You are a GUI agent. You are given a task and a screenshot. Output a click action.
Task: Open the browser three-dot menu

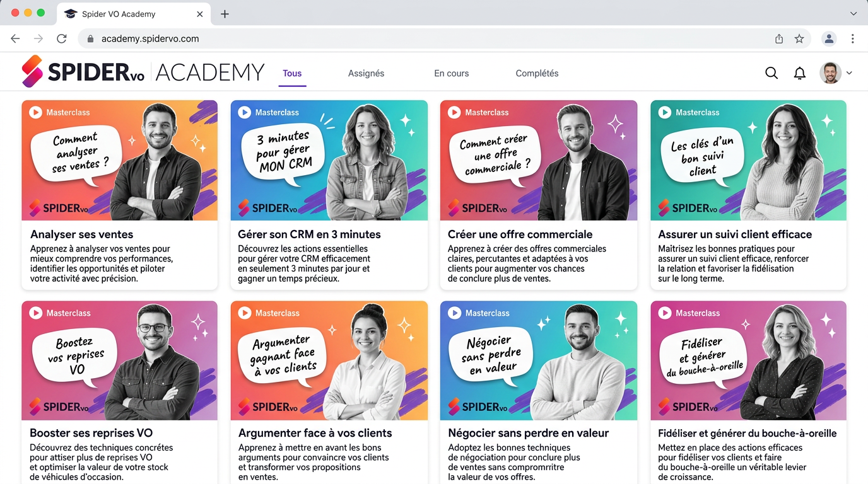coord(852,38)
